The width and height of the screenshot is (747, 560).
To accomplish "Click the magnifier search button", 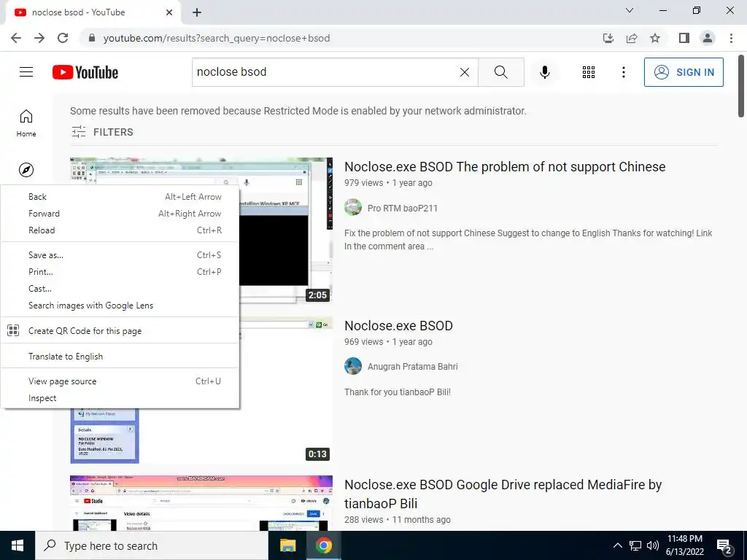I will coord(500,72).
